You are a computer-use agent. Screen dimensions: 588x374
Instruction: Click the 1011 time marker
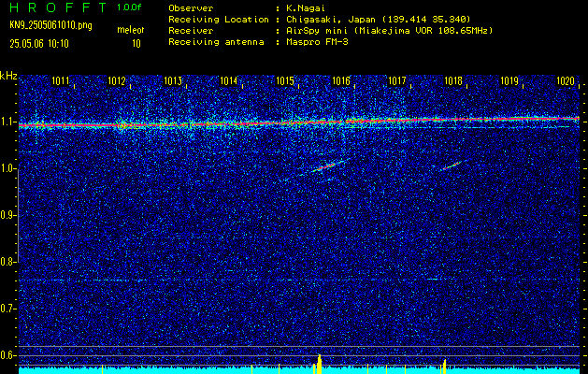pos(61,80)
